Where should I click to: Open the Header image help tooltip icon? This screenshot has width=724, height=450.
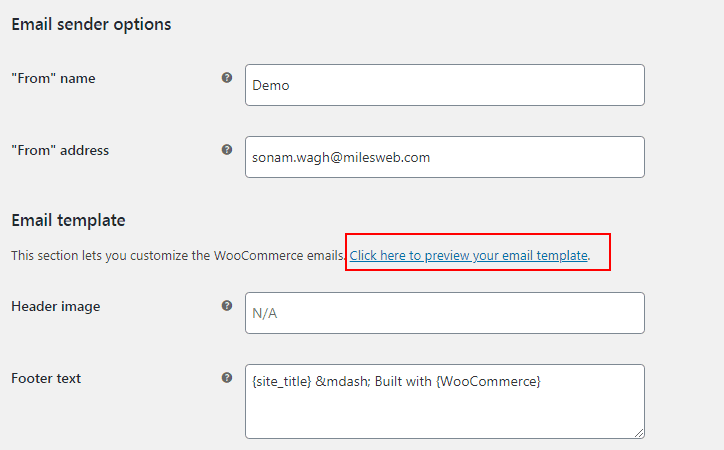coord(227,306)
